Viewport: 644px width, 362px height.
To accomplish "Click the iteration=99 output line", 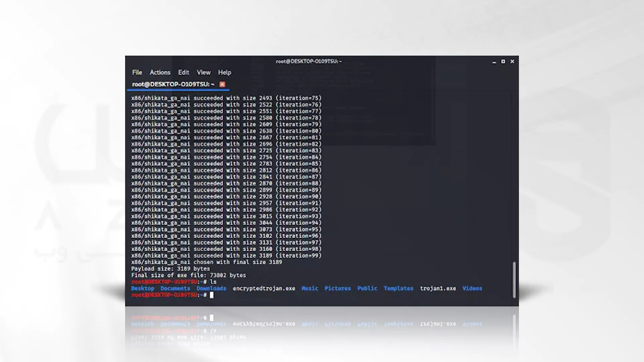I will [226, 255].
